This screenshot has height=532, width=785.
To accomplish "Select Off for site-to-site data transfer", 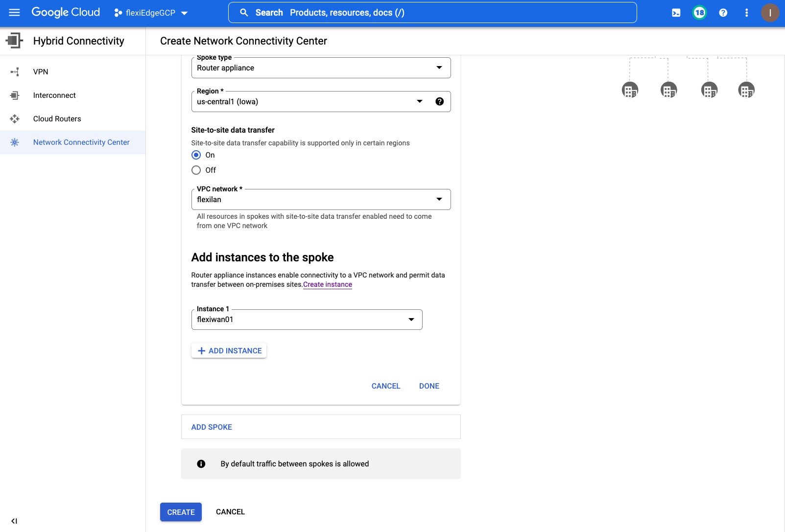I will [x=196, y=170].
